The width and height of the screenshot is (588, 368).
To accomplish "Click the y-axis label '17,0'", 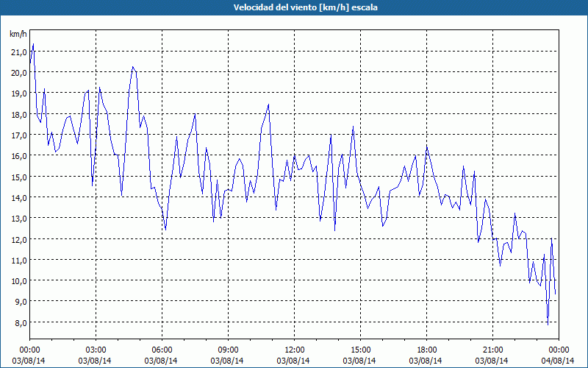I will coord(19,135).
